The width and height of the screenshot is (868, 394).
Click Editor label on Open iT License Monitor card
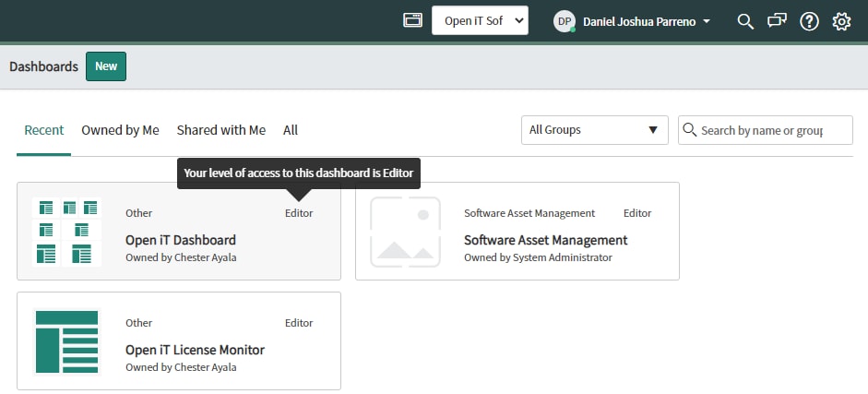(299, 323)
